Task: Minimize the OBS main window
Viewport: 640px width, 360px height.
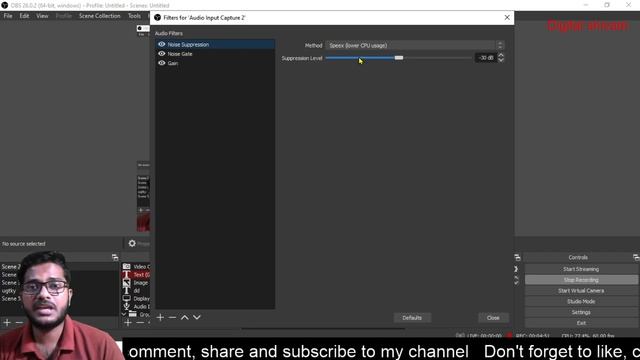Action: (586, 5)
